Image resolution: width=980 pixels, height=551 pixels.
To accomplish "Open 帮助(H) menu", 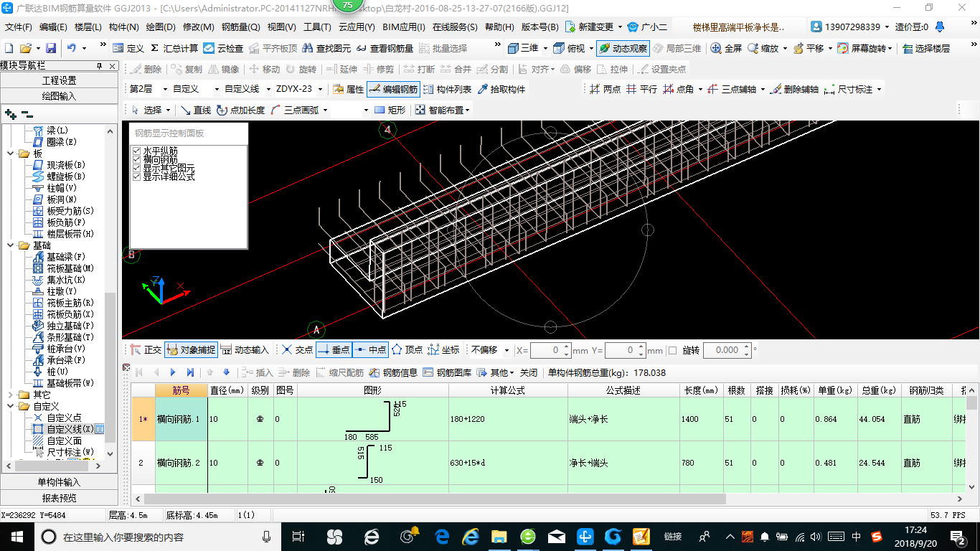I will (x=499, y=27).
